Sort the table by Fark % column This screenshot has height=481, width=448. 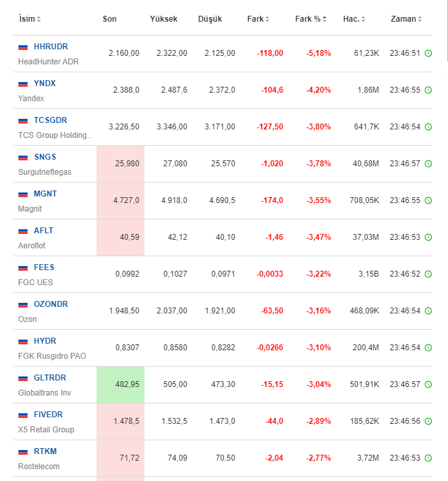point(311,19)
